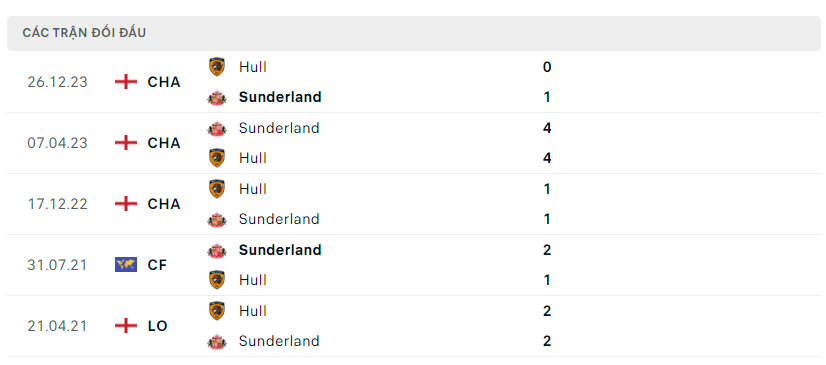Click England flag beside LO competition

click(126, 325)
